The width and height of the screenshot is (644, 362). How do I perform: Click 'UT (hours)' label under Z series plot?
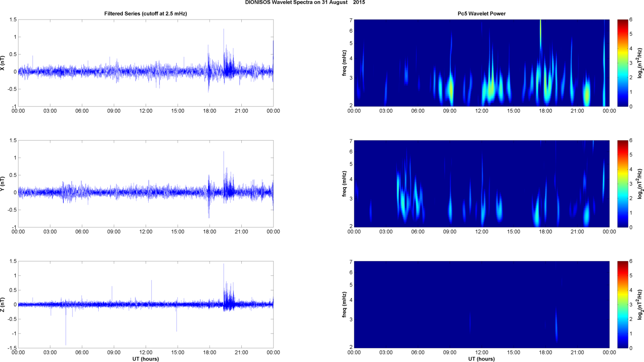click(146, 359)
